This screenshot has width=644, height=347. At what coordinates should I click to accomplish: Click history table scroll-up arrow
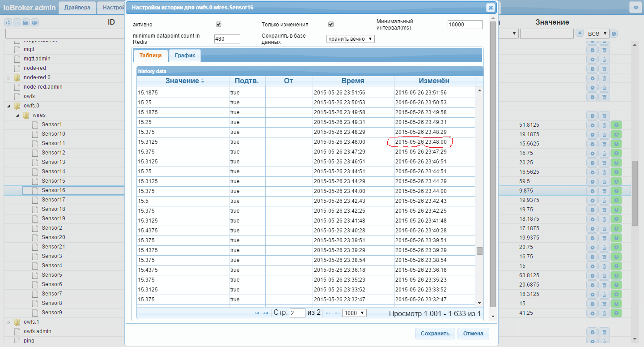coord(479,91)
